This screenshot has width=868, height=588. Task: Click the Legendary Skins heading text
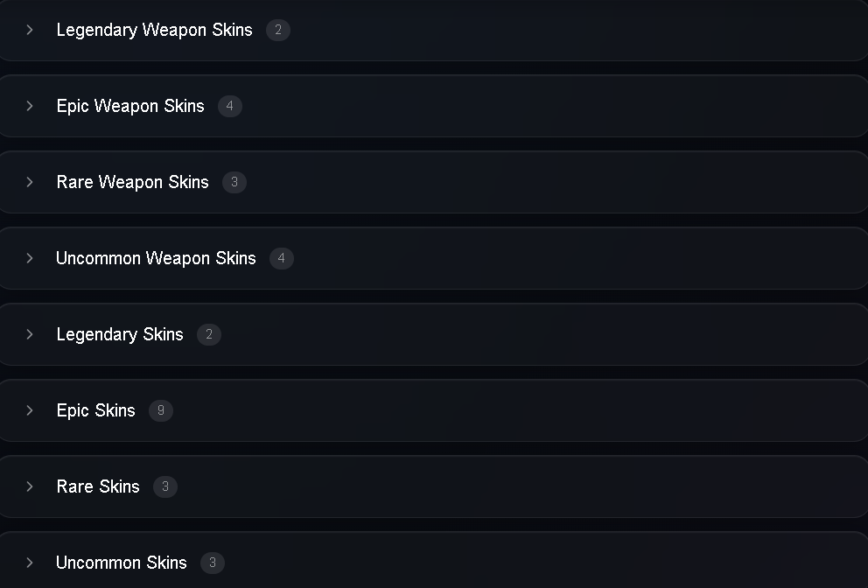coord(120,334)
